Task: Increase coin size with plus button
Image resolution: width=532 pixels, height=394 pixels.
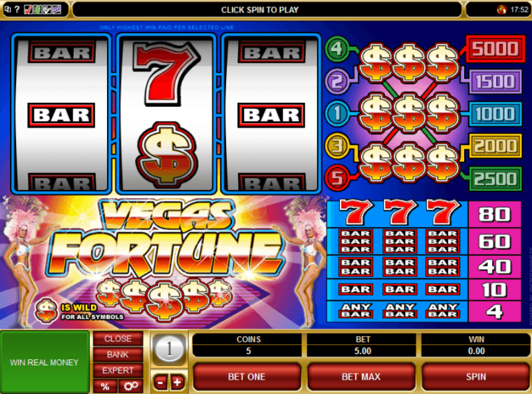Action: coord(178,383)
